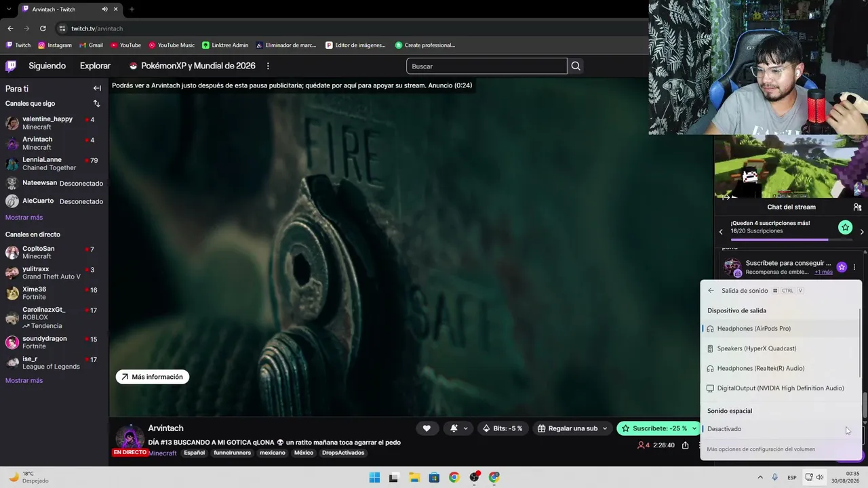Viewport: 868px width, 488px height.
Task: Open the Minecraft category link under stream title
Action: [163, 453]
